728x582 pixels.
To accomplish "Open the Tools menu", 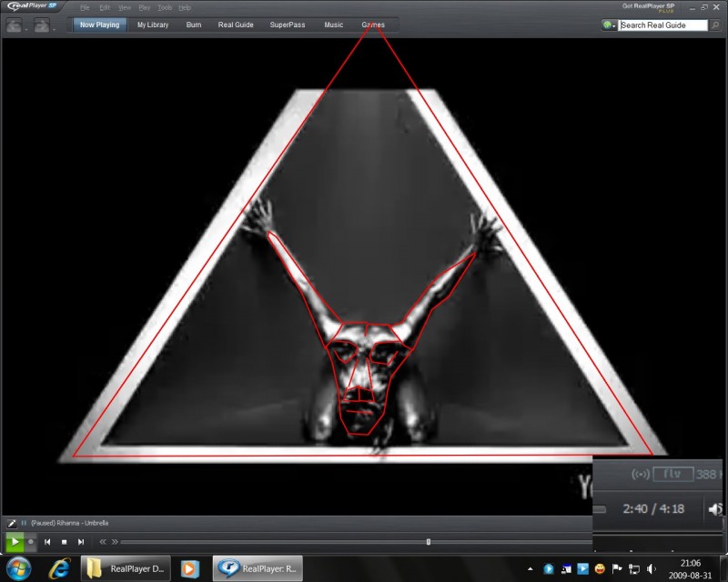I will (x=165, y=8).
